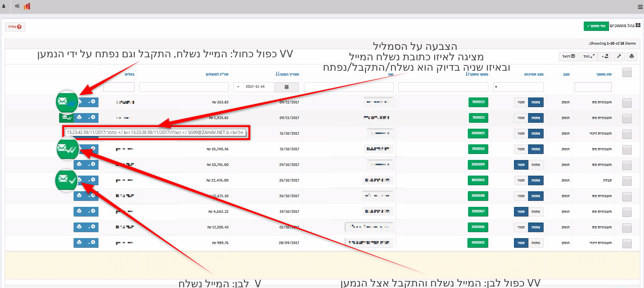This screenshot has height=288, width=644.
Task: Set document 300007 status to פתוח
Action: coord(536,212)
